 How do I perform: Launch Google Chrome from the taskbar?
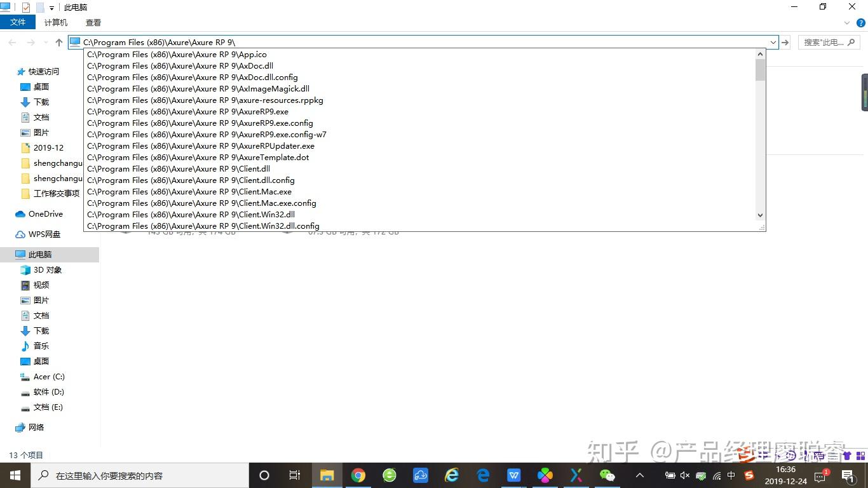(x=358, y=475)
